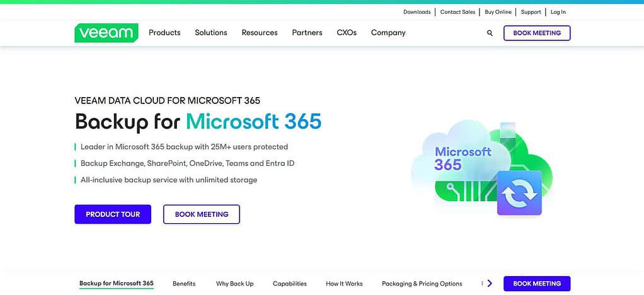Click the '25M+ users protected' bullet

(184, 147)
